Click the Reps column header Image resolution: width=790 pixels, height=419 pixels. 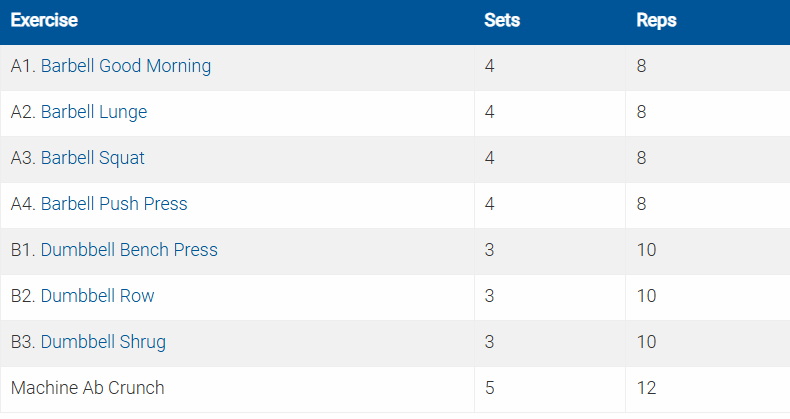coord(656,20)
